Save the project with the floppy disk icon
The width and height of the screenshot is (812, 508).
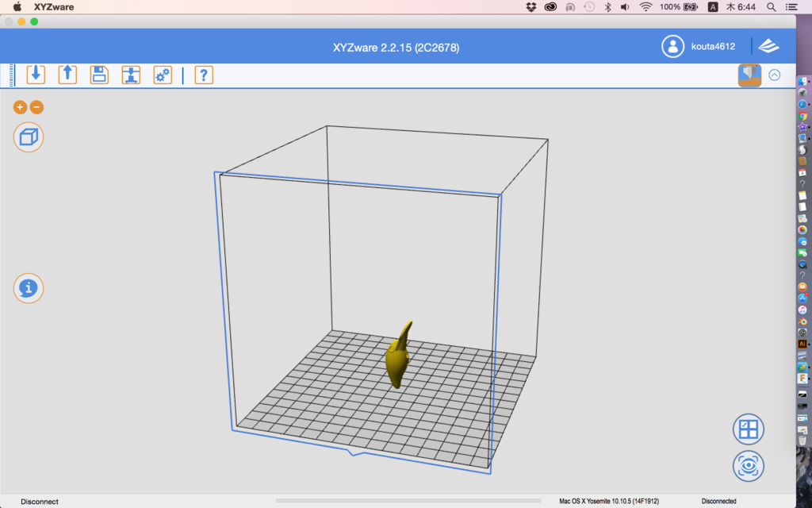99,75
